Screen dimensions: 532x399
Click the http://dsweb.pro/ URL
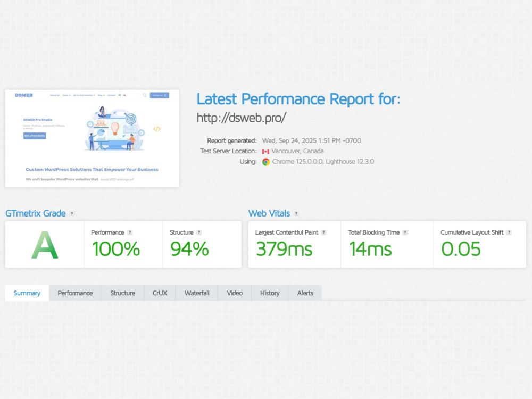[x=242, y=118]
